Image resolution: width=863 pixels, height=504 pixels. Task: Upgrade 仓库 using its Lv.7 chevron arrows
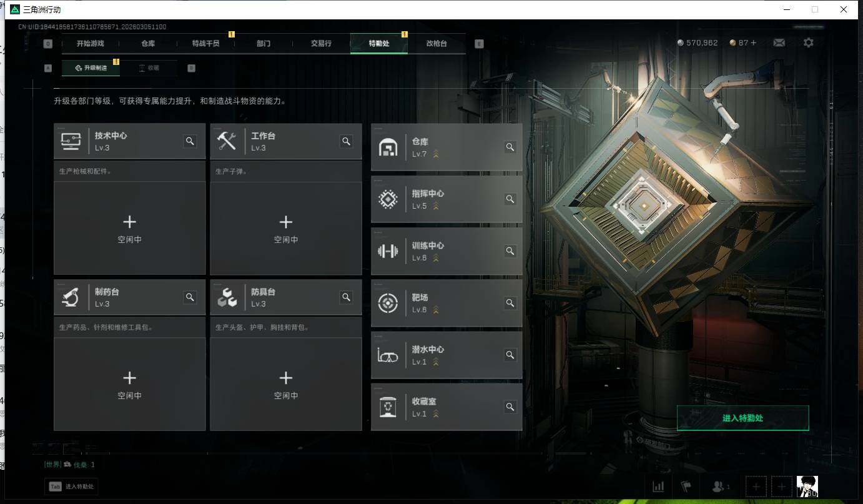tap(436, 154)
